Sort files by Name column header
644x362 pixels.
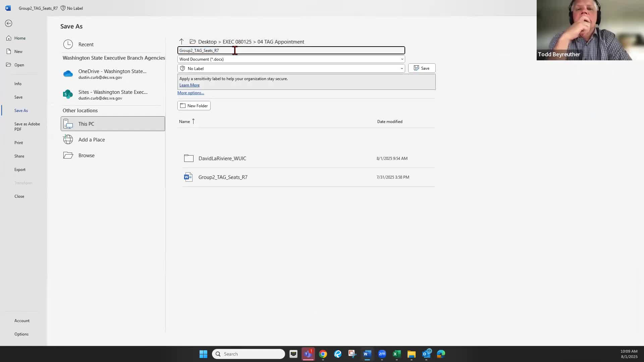[x=184, y=121]
